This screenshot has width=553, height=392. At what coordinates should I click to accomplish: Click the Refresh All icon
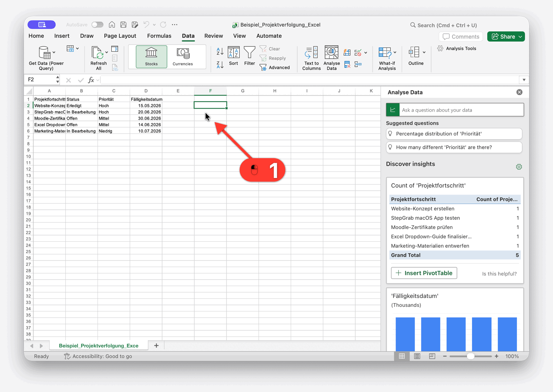(x=98, y=53)
